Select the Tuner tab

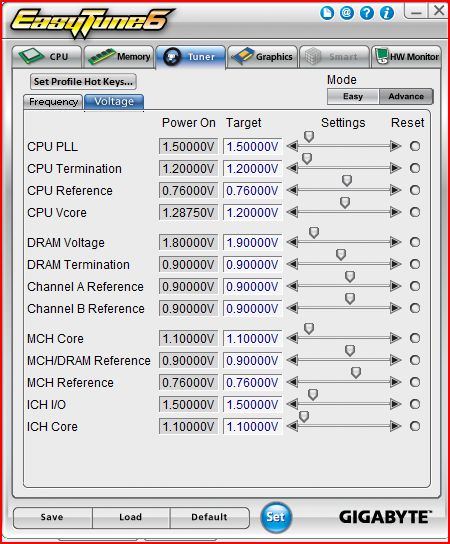click(191, 57)
